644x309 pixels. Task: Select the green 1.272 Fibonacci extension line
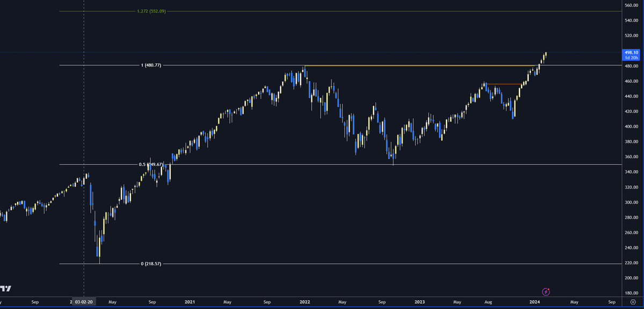(340, 11)
